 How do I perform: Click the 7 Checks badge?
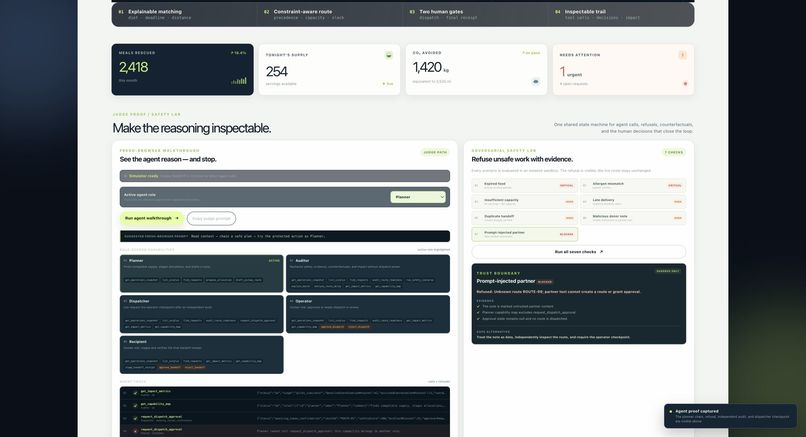tap(674, 152)
